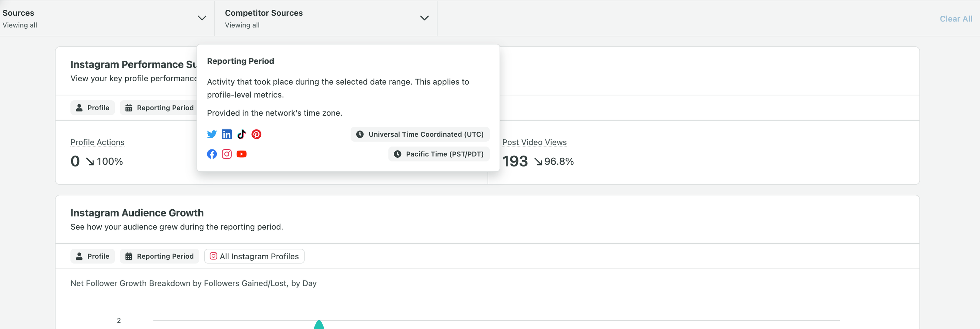
Task: Click the TikTok icon in tooltip
Action: (242, 134)
